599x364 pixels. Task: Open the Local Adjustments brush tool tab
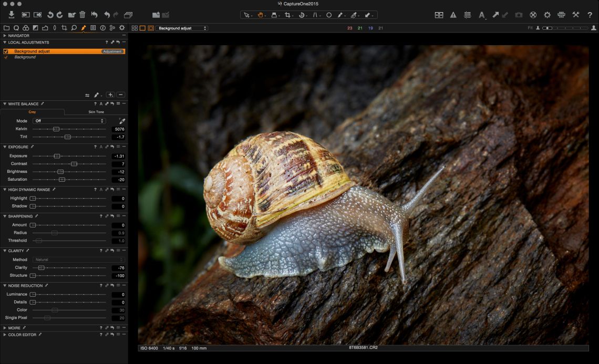[x=83, y=28]
